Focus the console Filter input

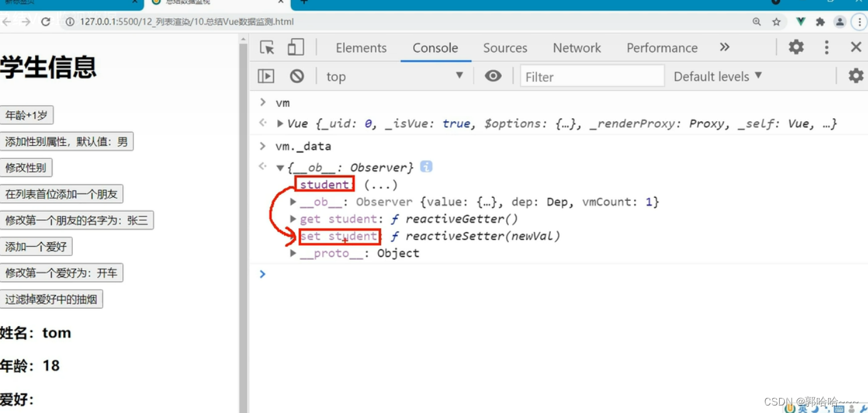(x=592, y=76)
